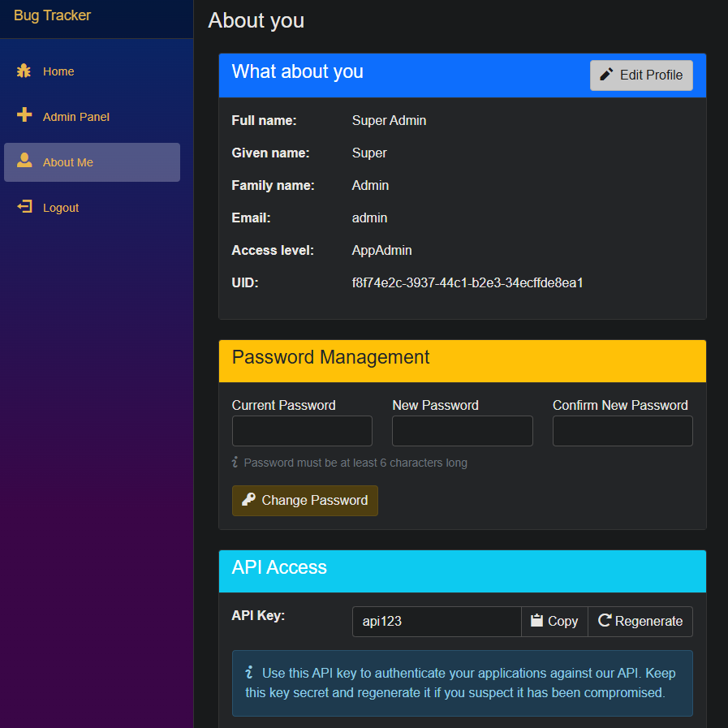Click the clipboard icon on Copy

536,620
